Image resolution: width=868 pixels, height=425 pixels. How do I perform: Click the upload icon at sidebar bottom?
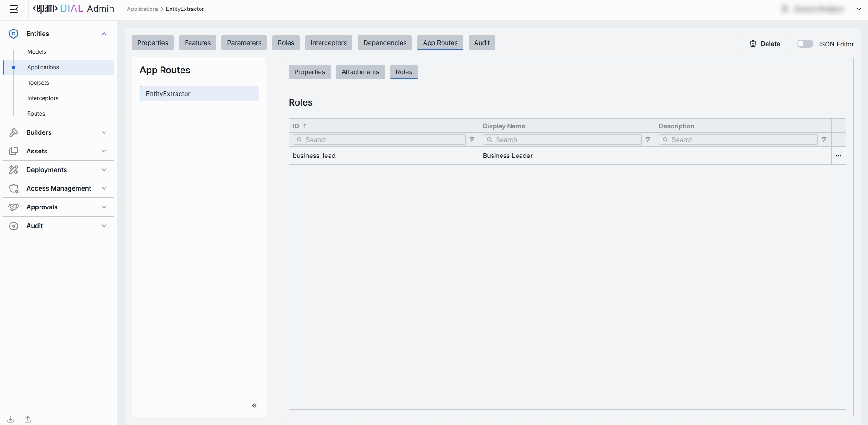click(28, 419)
